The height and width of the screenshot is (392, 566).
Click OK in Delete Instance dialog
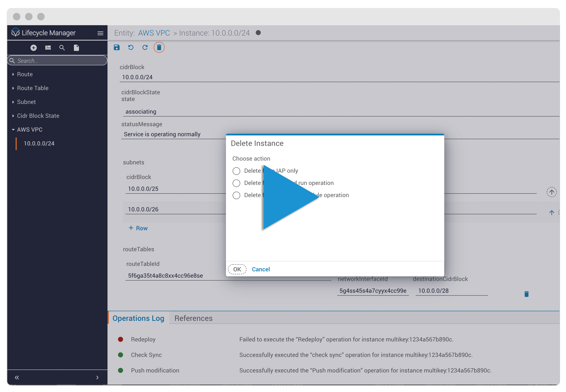click(237, 269)
